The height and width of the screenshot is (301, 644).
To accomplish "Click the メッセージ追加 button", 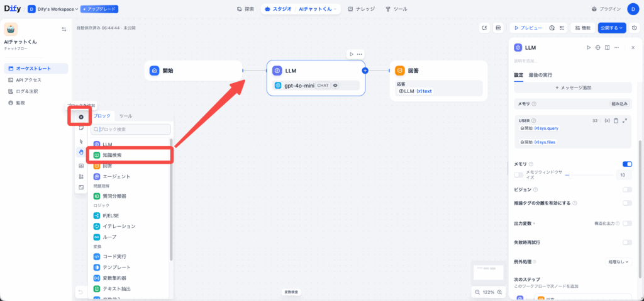I will [572, 88].
